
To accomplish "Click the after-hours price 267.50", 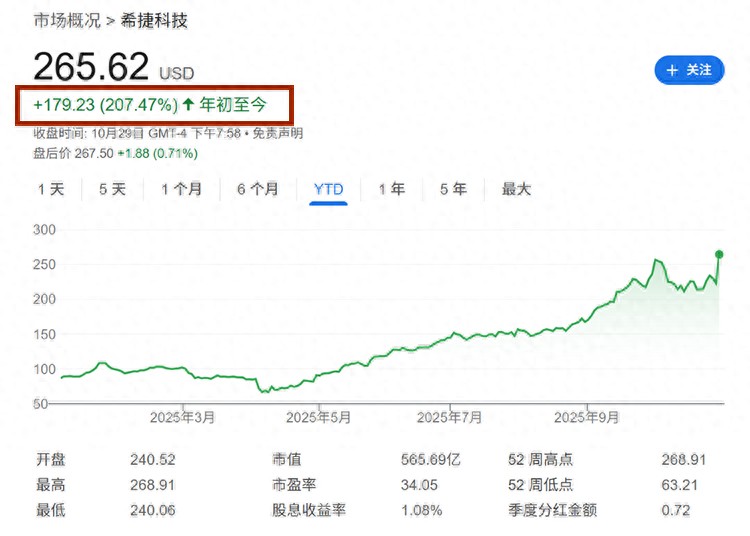I will [94, 153].
